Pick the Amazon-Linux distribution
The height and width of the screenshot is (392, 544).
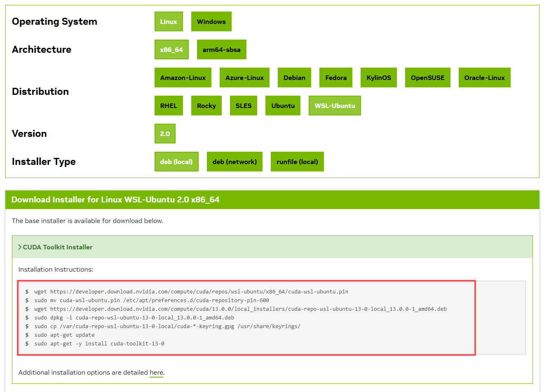tap(183, 77)
